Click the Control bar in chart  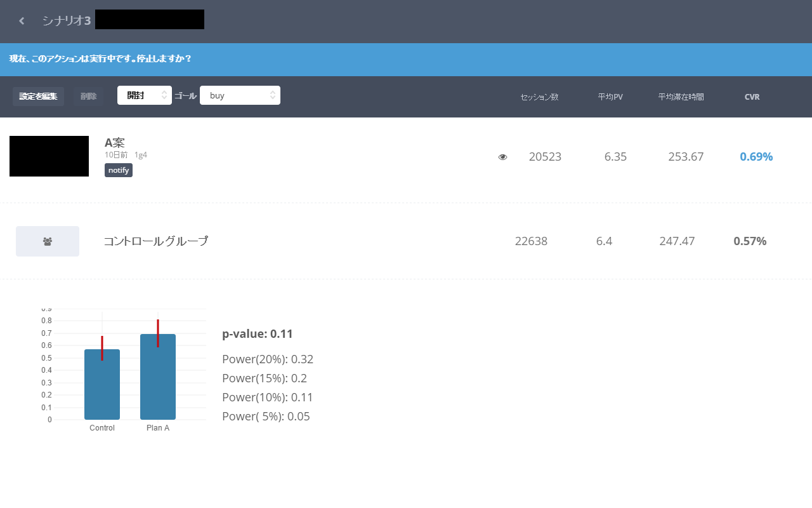pos(102,385)
